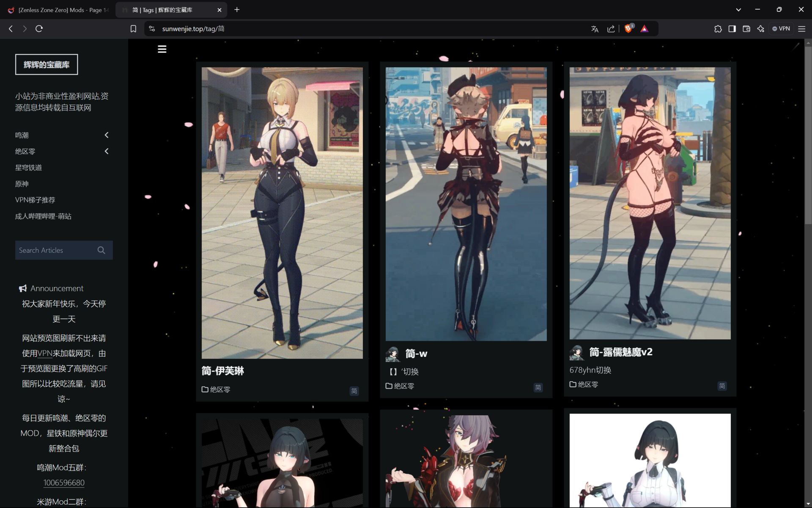Open a new browser tab

[x=237, y=10]
